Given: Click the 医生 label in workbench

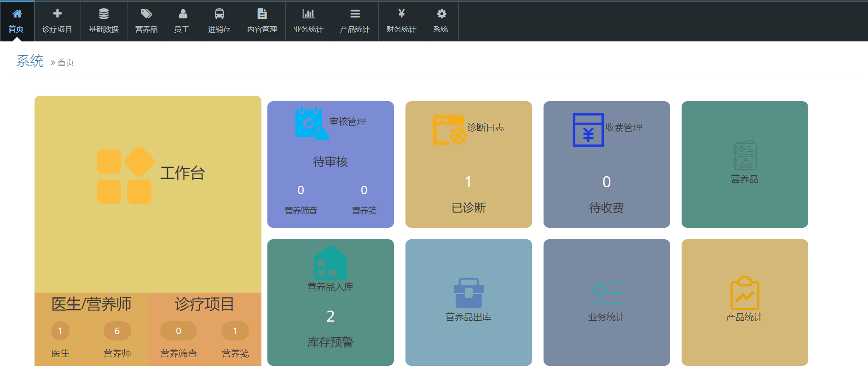Looking at the screenshot, I should (60, 353).
